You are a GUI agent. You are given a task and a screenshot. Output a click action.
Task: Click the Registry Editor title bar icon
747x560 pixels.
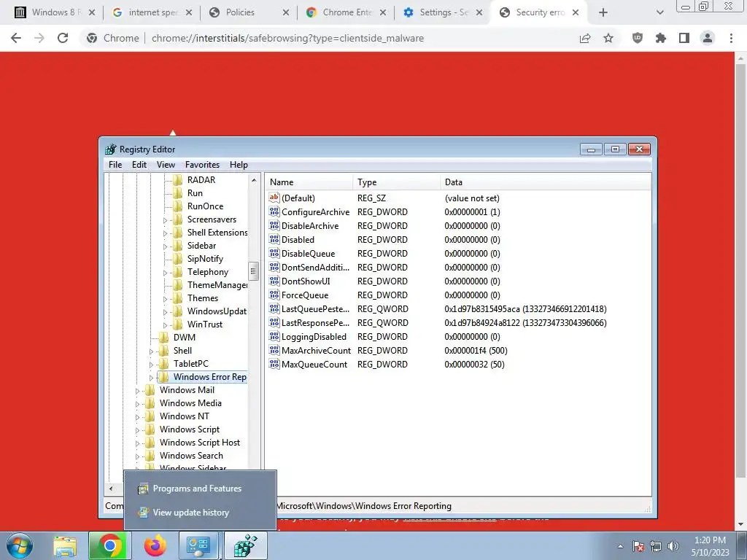[x=111, y=149]
